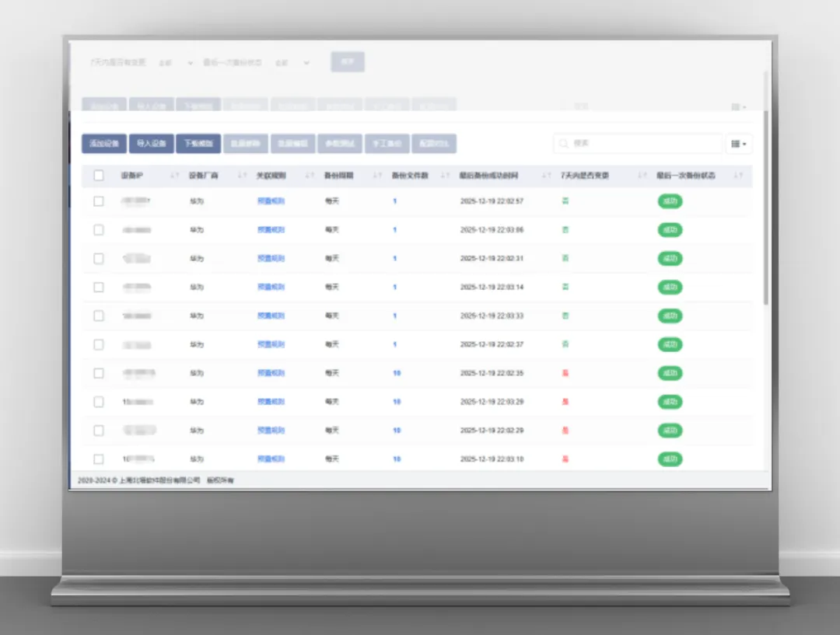Click the 导入设备 button
Image resolution: width=840 pixels, height=635 pixels.
(x=151, y=144)
